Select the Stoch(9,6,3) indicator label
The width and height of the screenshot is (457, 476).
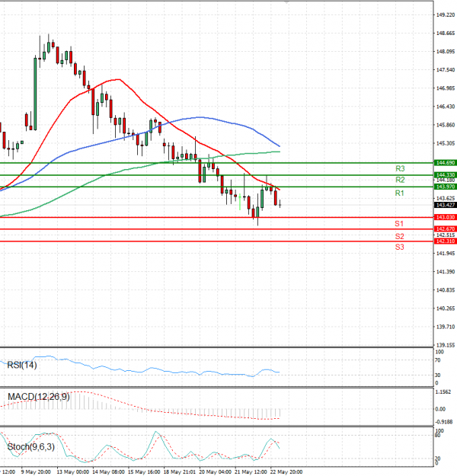(30, 446)
